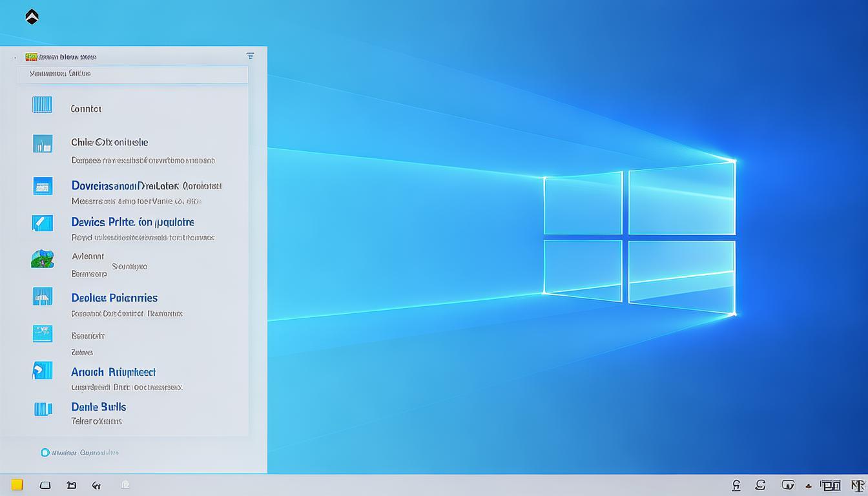This screenshot has width=868, height=496.
Task: Expand the small arrow left of panel title
Action: [15, 57]
